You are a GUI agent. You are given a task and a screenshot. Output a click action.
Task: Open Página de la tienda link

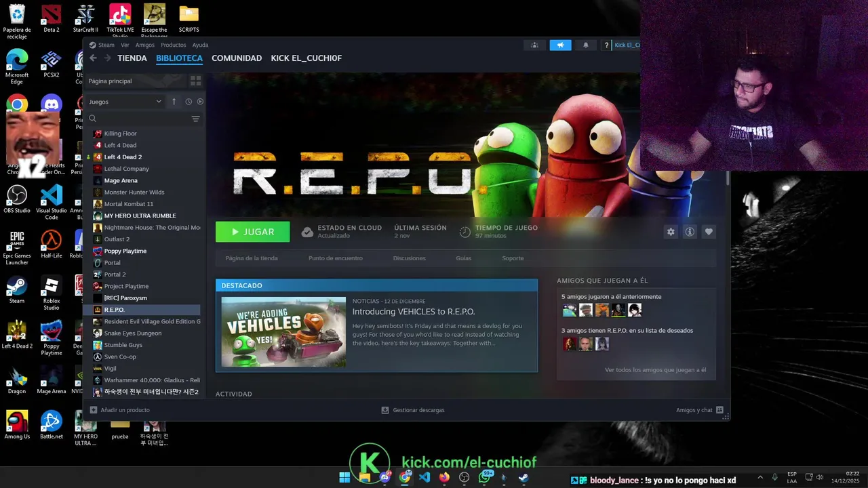[252, 258]
